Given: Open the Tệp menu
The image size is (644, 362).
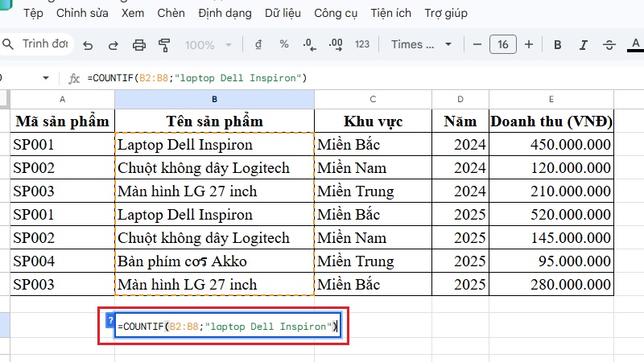Looking at the screenshot, I should click(33, 13).
